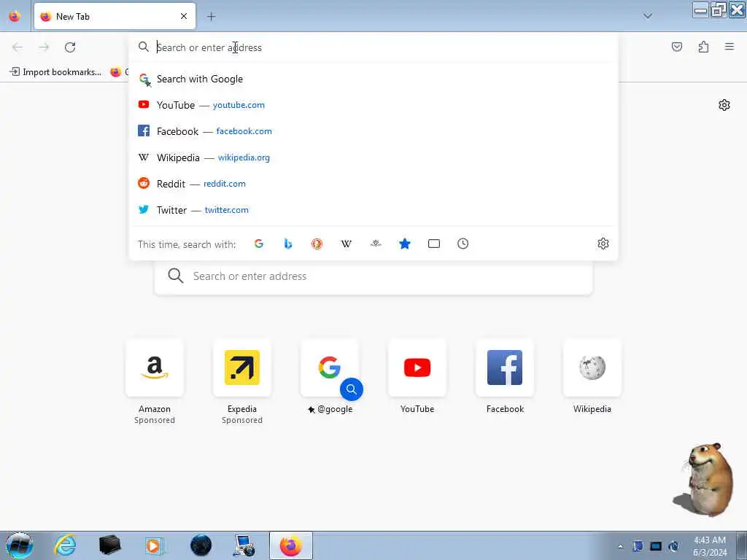The width and height of the screenshot is (747, 560).
Task: Click the hamster desktop character
Action: (x=705, y=479)
